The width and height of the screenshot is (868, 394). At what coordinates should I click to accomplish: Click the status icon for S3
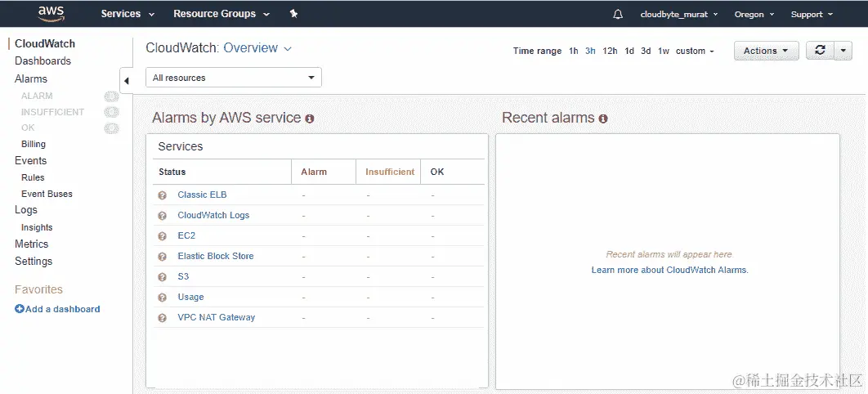tap(162, 277)
